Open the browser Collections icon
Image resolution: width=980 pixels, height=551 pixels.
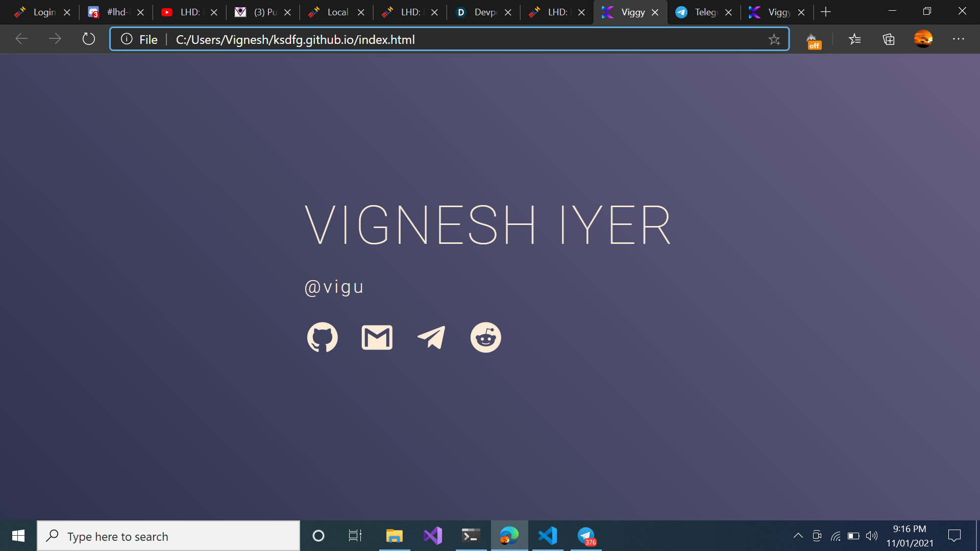tap(889, 39)
